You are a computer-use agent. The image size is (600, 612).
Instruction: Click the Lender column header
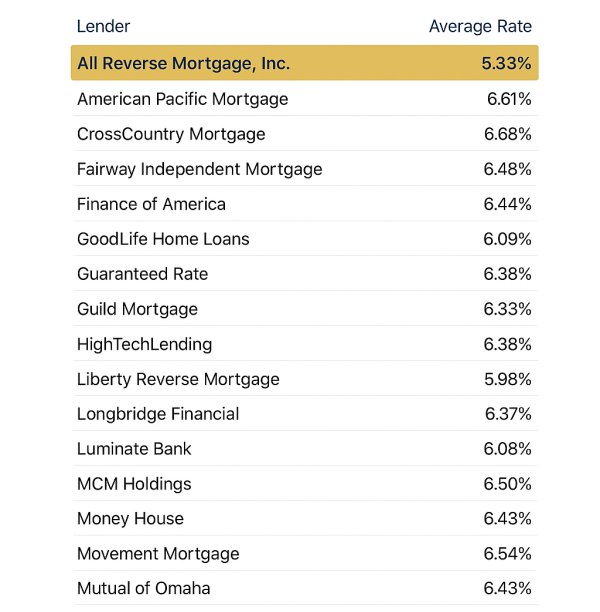click(x=103, y=26)
